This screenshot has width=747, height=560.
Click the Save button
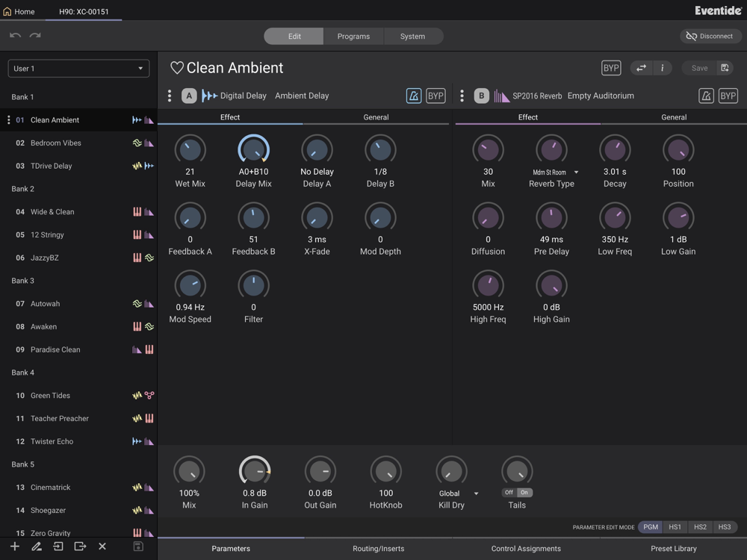tap(699, 68)
